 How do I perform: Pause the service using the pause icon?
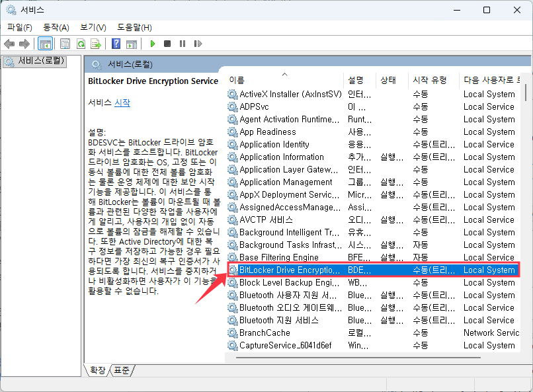[182, 44]
